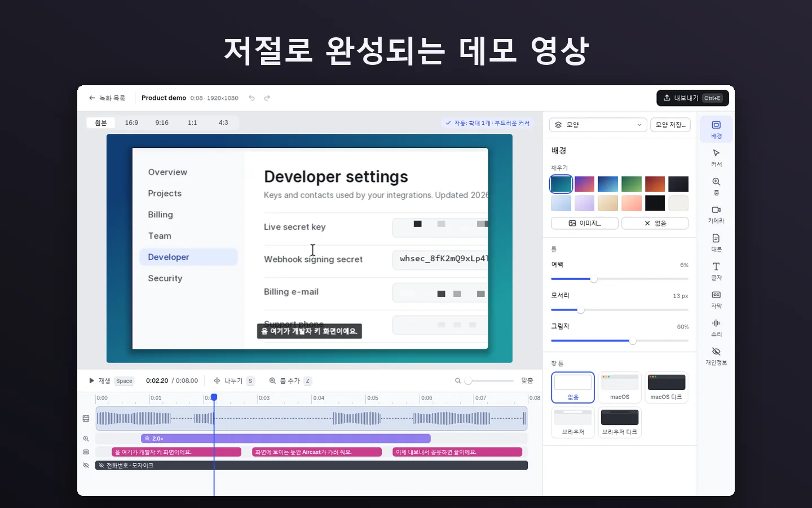
Task: Click the 재생 play button
Action: (111, 381)
